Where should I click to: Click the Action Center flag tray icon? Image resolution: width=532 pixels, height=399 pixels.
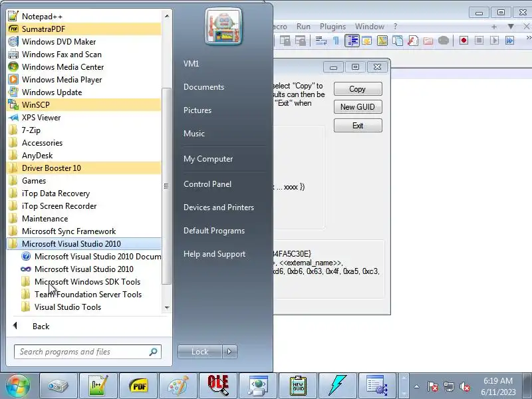click(x=433, y=386)
